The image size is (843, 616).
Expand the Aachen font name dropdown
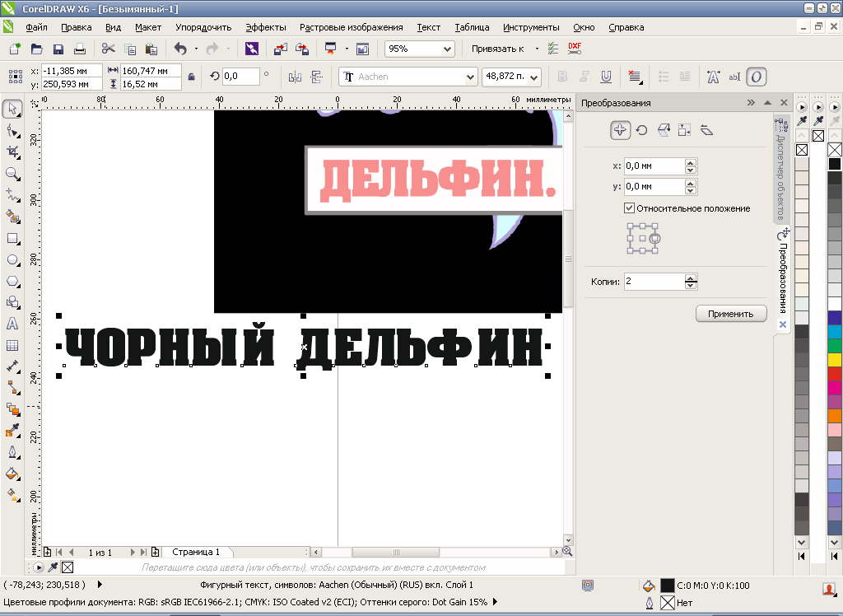click(x=470, y=77)
